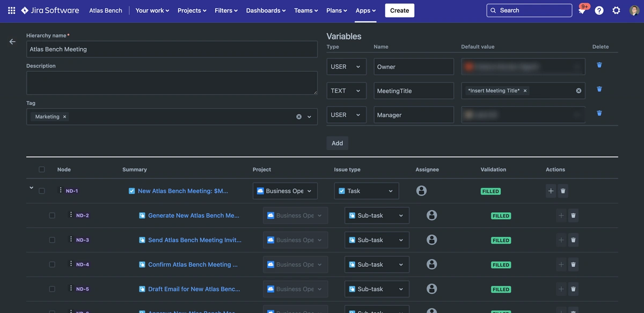Image resolution: width=644 pixels, height=313 pixels.
Task: Click the Jira Software logo
Action: (x=50, y=10)
